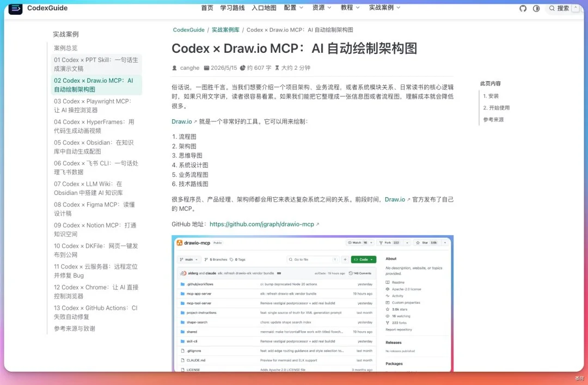Open sidebar item 10 Codex × DKFile

96,250
